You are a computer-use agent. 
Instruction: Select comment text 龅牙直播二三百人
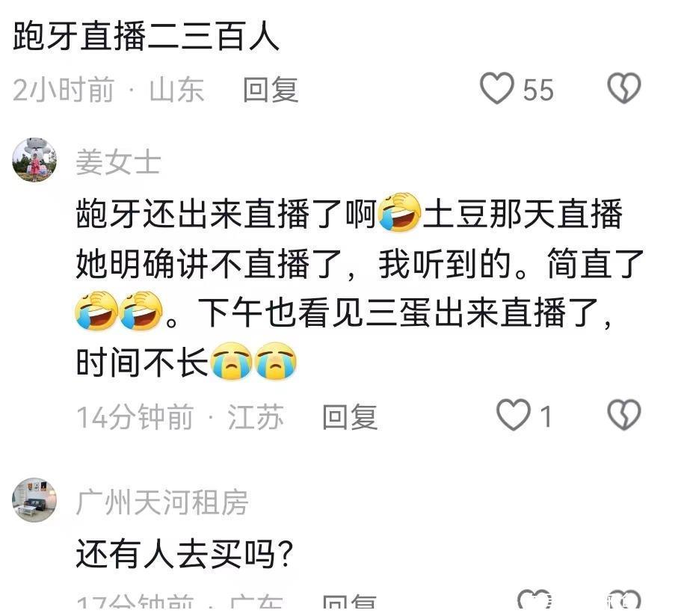pyautogui.click(x=146, y=36)
